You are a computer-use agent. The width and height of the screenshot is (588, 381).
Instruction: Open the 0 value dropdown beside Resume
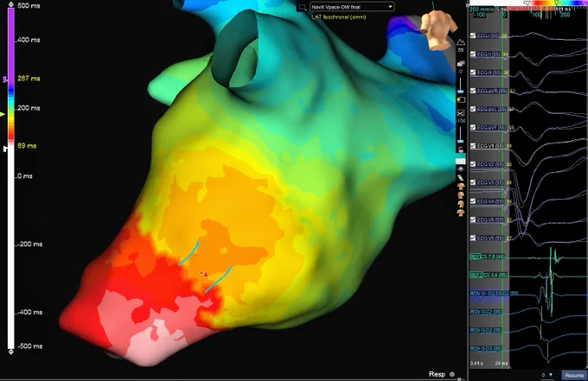548,375
